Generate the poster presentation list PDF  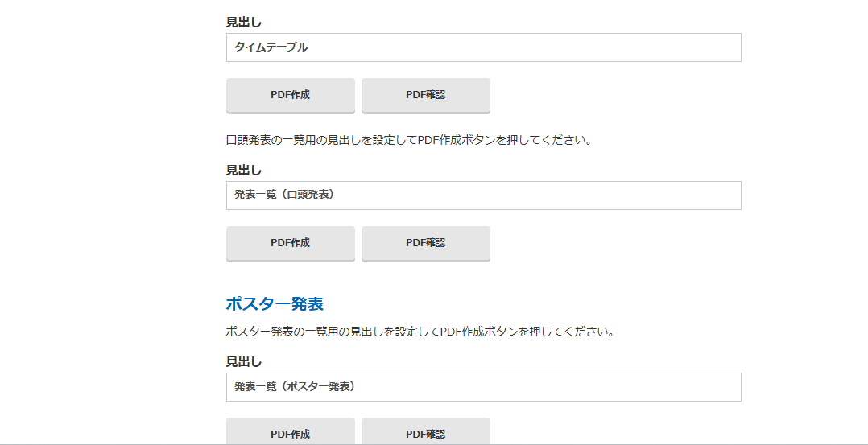click(290, 431)
